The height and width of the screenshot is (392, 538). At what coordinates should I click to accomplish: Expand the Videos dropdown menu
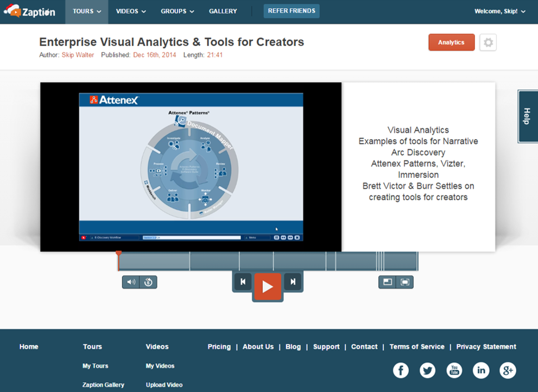pyautogui.click(x=130, y=11)
